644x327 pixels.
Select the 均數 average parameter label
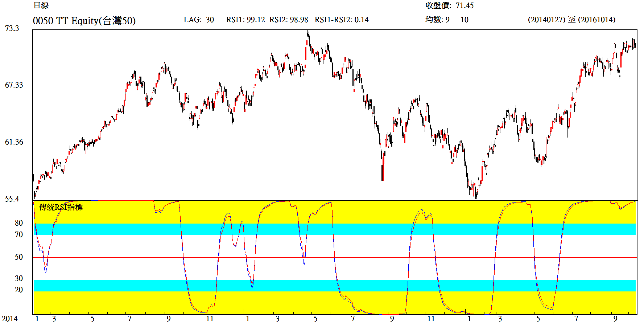tap(433, 20)
